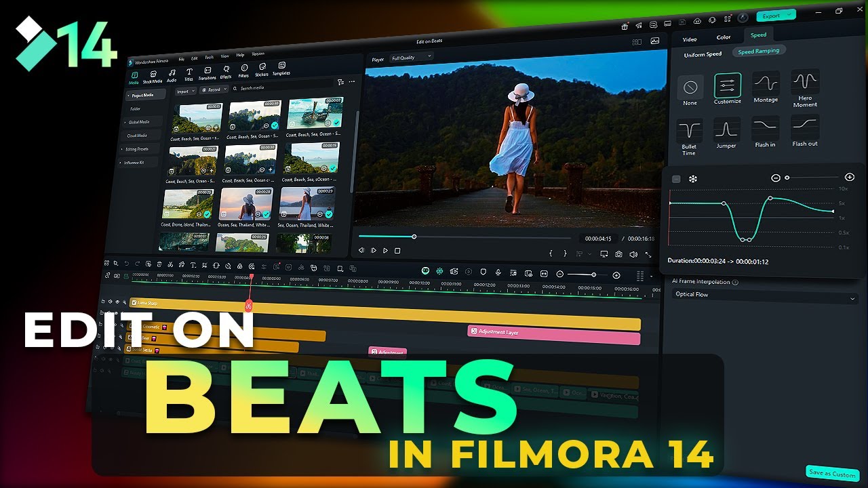The image size is (868, 488).
Task: Zoom in the speed curve with plus
Action: (850, 177)
